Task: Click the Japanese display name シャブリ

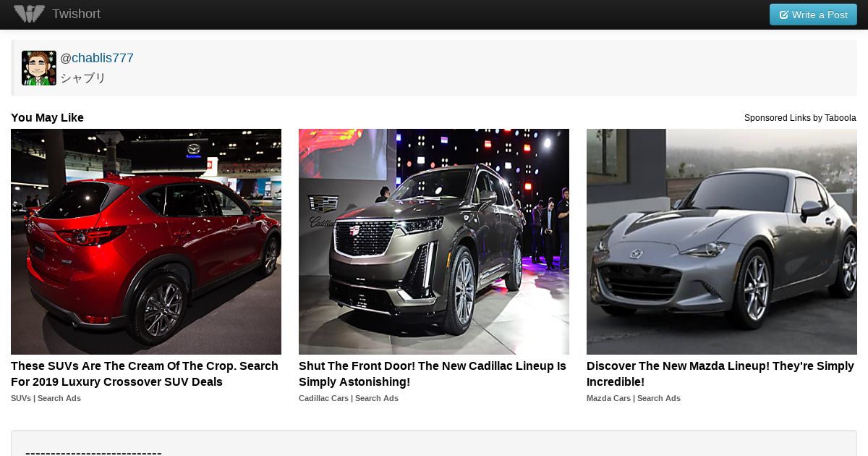Action: click(x=83, y=77)
